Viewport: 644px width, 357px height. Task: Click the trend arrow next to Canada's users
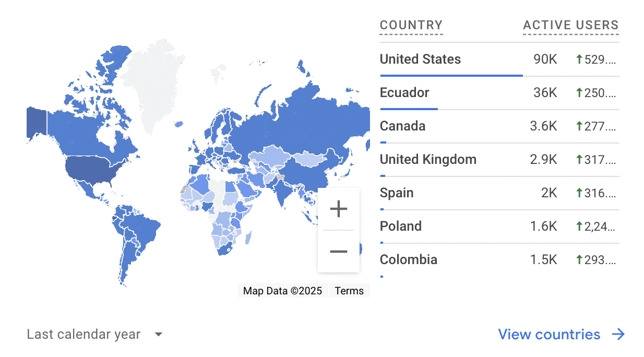coord(578,126)
